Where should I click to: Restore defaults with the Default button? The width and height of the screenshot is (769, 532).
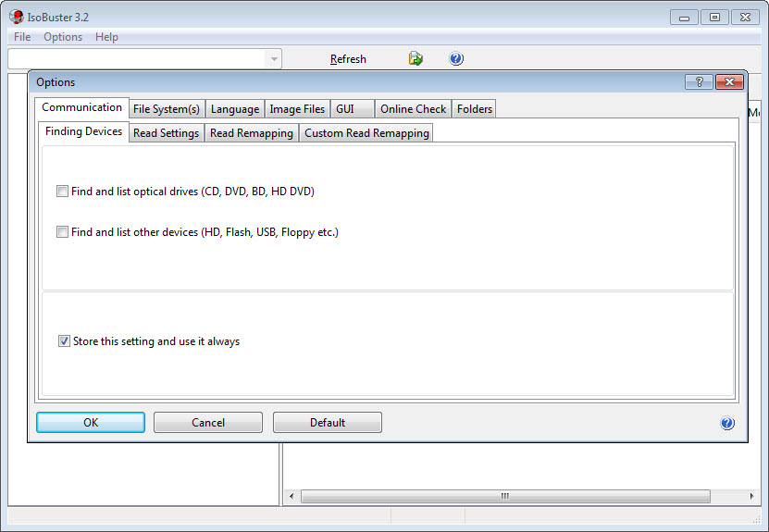[327, 422]
